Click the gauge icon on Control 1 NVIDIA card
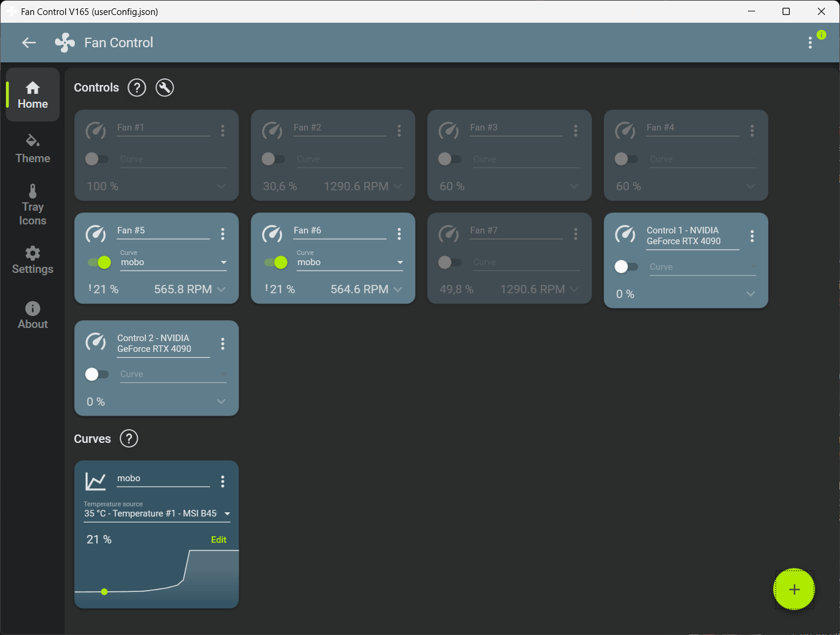The width and height of the screenshot is (840, 635). click(x=625, y=233)
